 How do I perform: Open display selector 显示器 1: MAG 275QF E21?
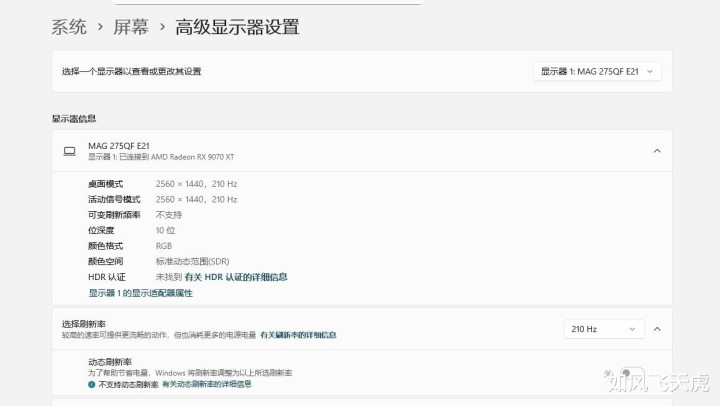597,71
